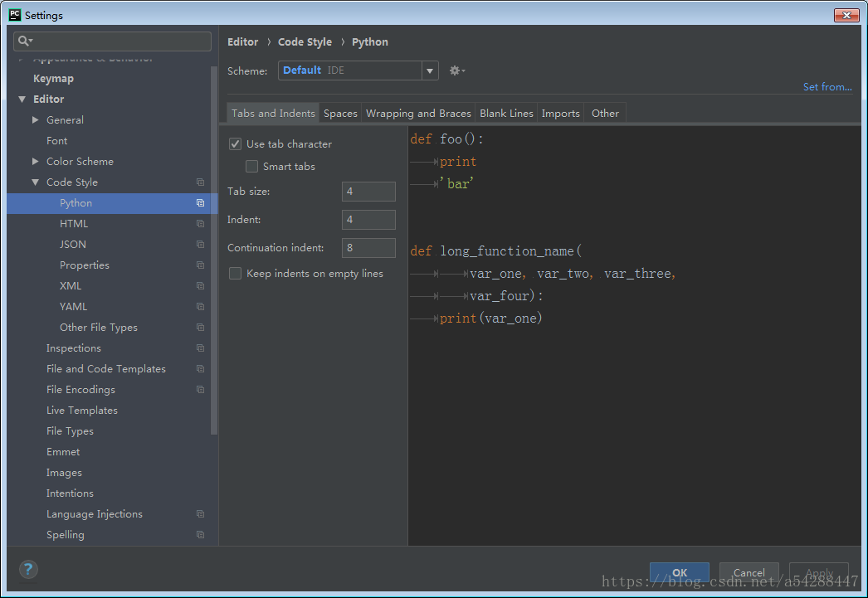This screenshot has width=868, height=598.
Task: Select the Tabs and Indents tab
Action: click(x=273, y=114)
